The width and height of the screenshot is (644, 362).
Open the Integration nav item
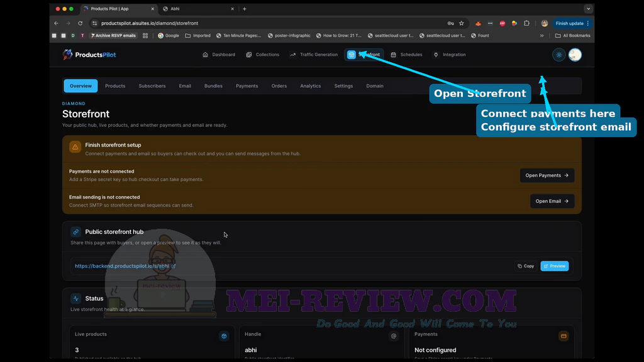point(450,55)
